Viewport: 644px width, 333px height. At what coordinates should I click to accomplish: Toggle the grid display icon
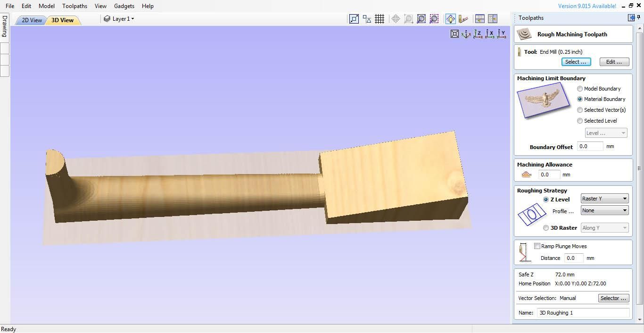[380, 19]
